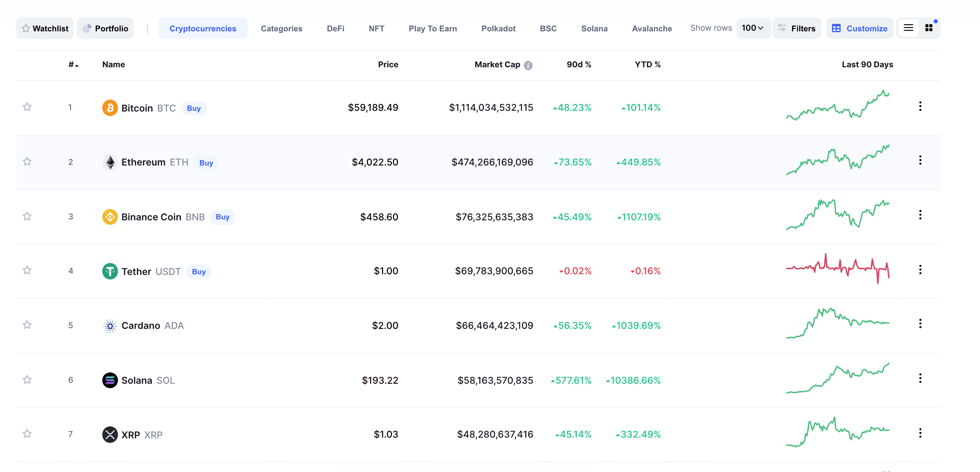Sort by YTD % column header
This screenshot has height=472, width=980.
click(647, 65)
